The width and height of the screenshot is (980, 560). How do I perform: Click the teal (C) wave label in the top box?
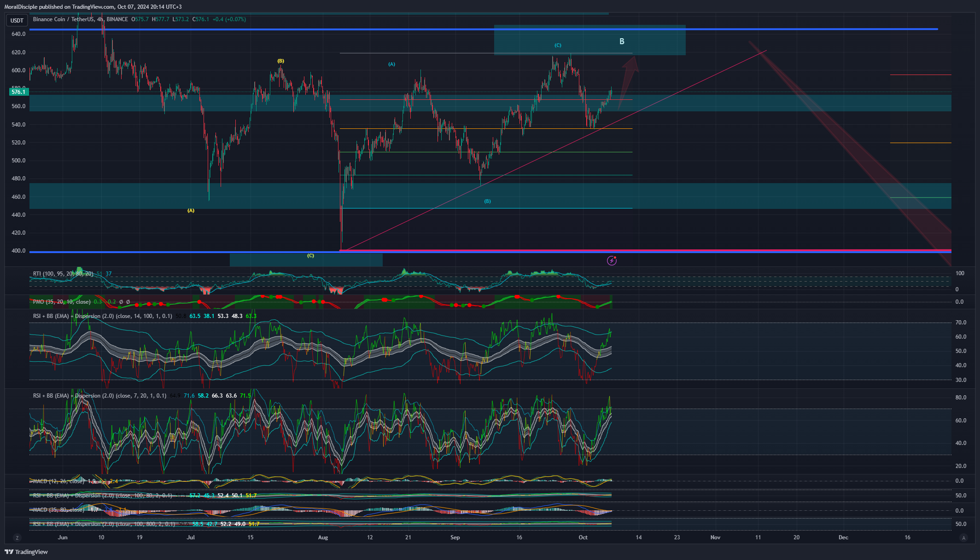click(558, 45)
